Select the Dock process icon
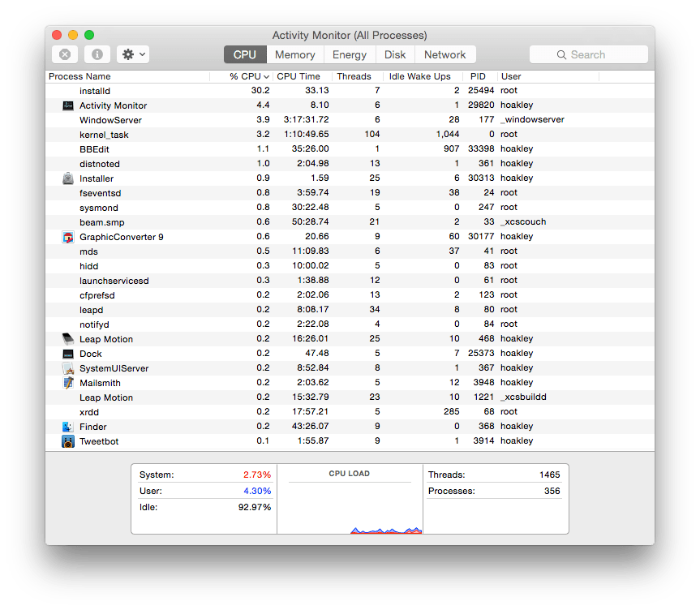This screenshot has width=700, height=610. pos(67,353)
